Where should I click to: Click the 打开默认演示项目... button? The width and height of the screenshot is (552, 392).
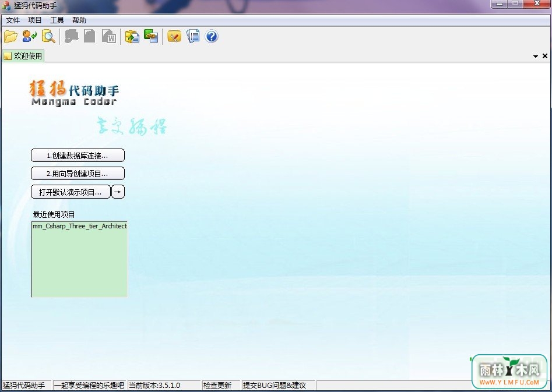pos(71,192)
